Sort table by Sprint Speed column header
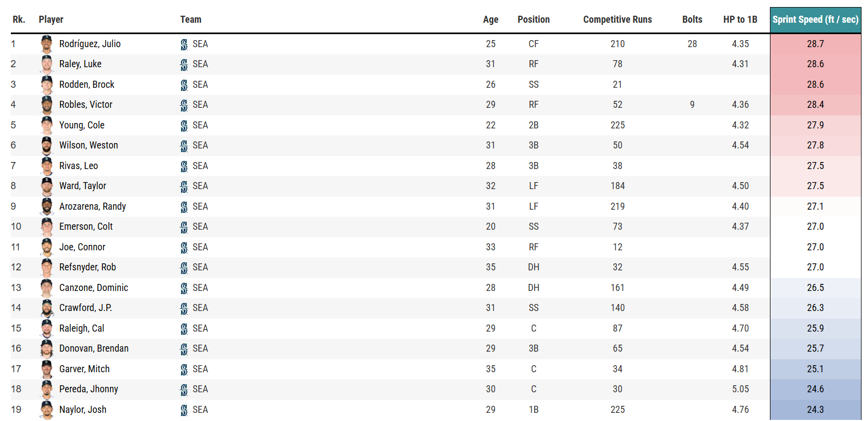The image size is (868, 421). (x=815, y=20)
